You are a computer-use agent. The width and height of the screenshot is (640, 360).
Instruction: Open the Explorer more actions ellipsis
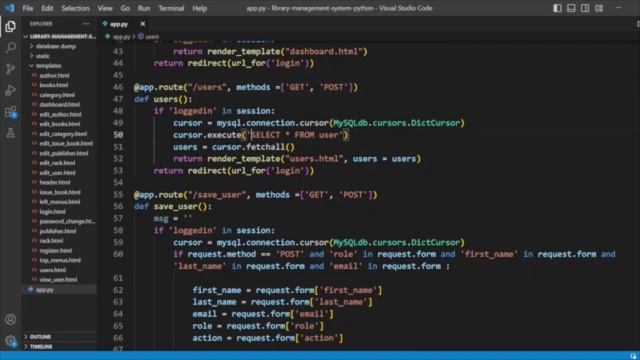pos(86,24)
